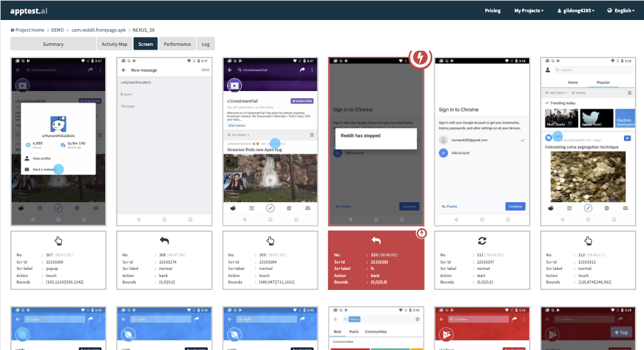Click Action value start on card 311
The image size is (644, 350).
481,275
